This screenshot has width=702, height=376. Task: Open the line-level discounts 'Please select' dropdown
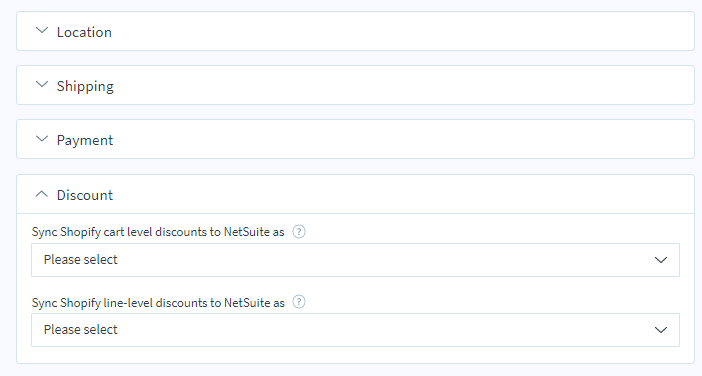pyautogui.click(x=355, y=330)
